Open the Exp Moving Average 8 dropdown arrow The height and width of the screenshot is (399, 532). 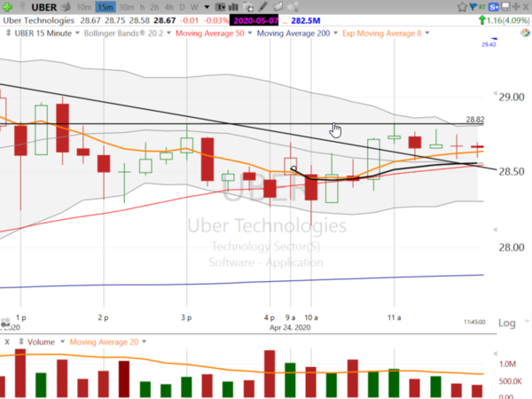pyautogui.click(x=427, y=33)
